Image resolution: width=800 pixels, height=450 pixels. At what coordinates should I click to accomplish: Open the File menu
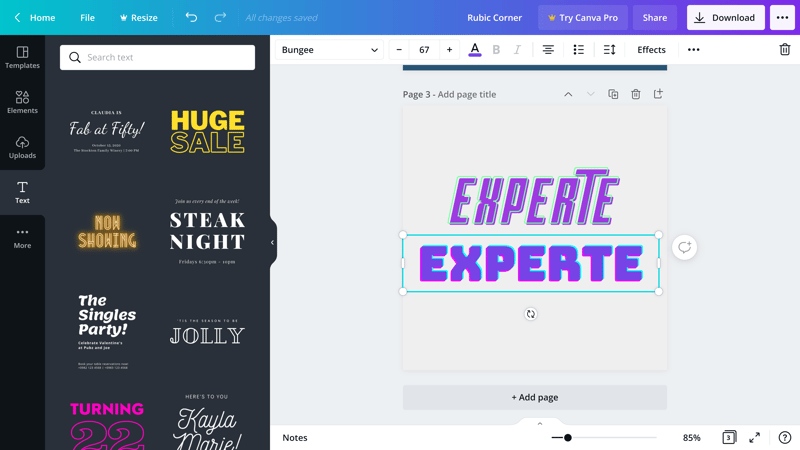tap(87, 17)
